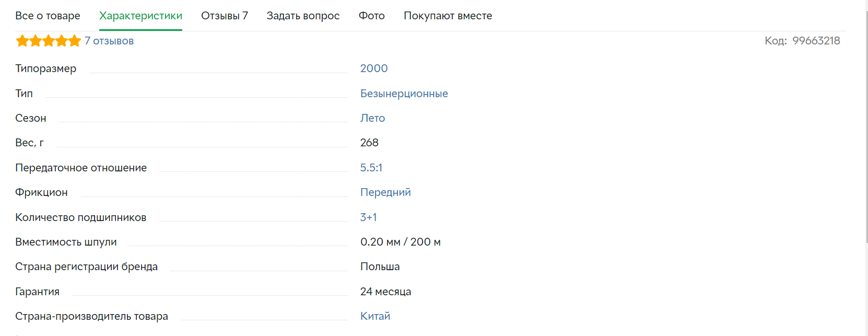This screenshot has height=336, width=868.
Task: Select the gear ratio "5.5:1" link
Action: click(x=371, y=168)
